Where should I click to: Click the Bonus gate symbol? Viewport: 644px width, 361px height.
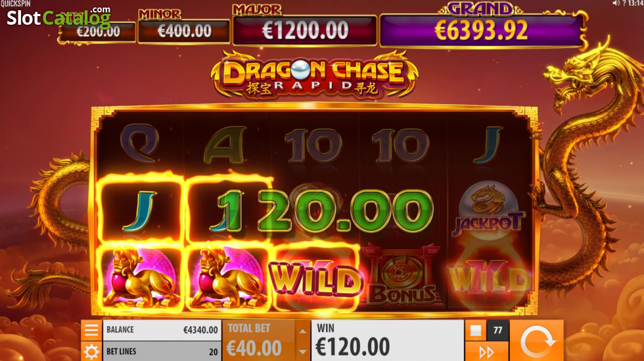click(x=401, y=275)
